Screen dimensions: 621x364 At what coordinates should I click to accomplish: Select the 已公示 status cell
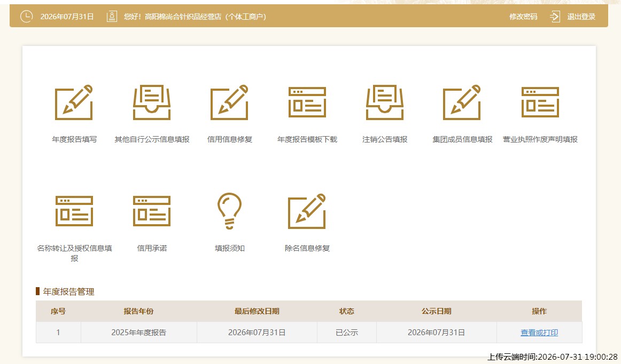346,333
